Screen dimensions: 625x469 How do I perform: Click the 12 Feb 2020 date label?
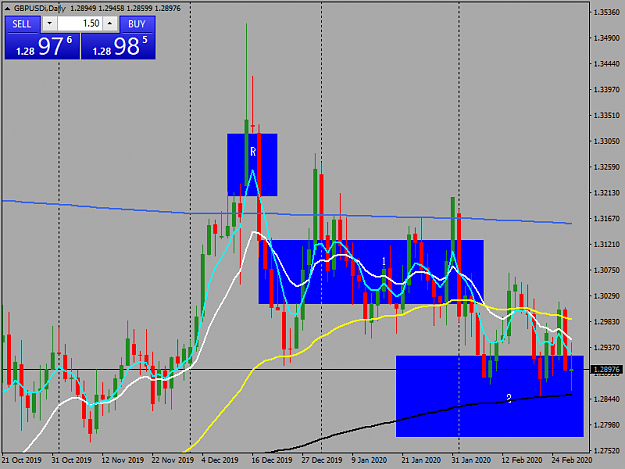521,460
